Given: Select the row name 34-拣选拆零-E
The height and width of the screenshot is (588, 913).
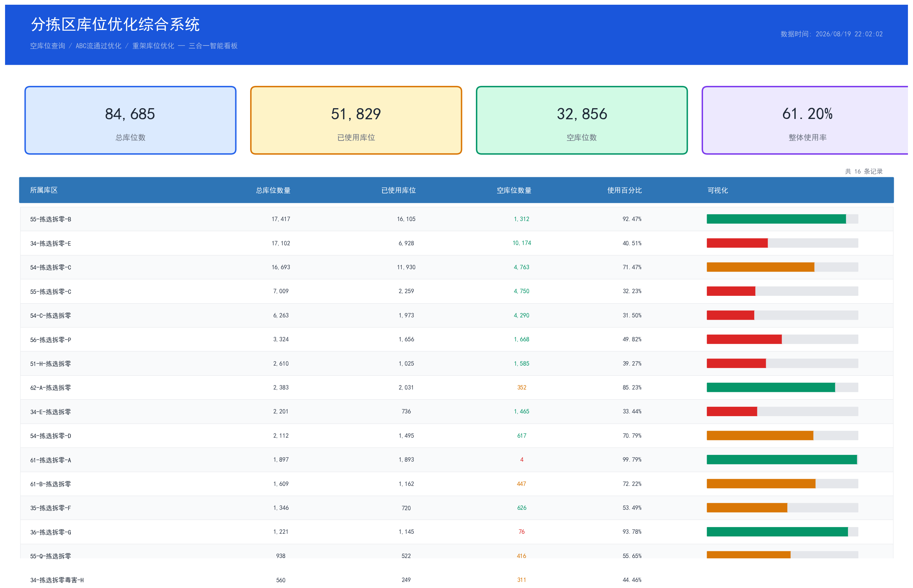Looking at the screenshot, I should tap(51, 243).
